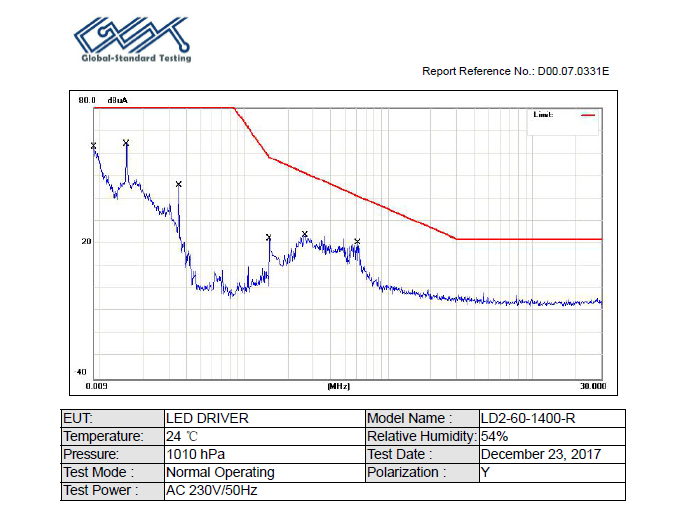Click the dBuA axis unit label
Image resolution: width=679 pixels, height=505 pixels.
pos(117,100)
